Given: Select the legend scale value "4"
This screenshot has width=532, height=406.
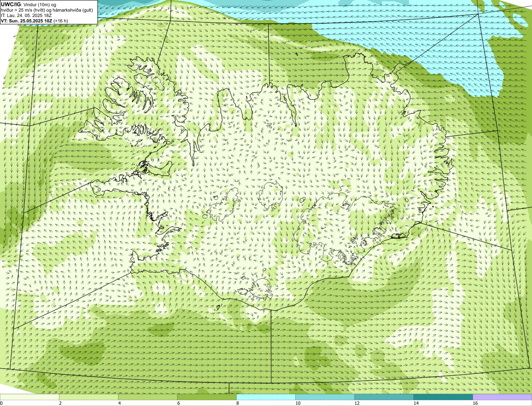Looking at the screenshot, I should [119, 403].
